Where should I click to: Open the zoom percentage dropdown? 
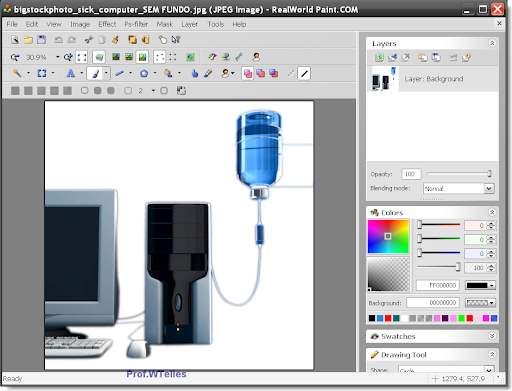coord(57,57)
